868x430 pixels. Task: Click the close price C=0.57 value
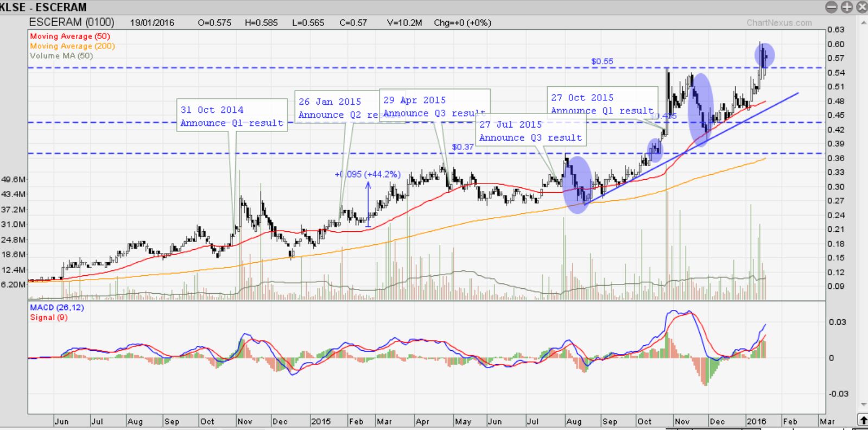point(353,23)
